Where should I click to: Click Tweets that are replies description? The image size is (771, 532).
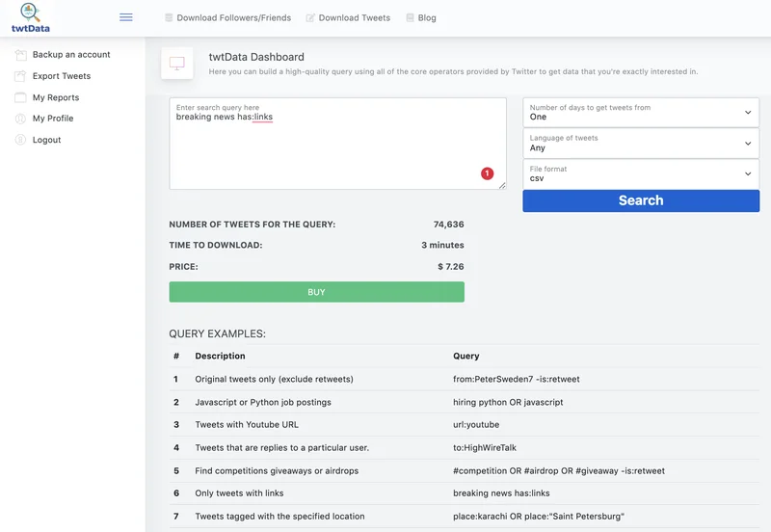point(281,448)
